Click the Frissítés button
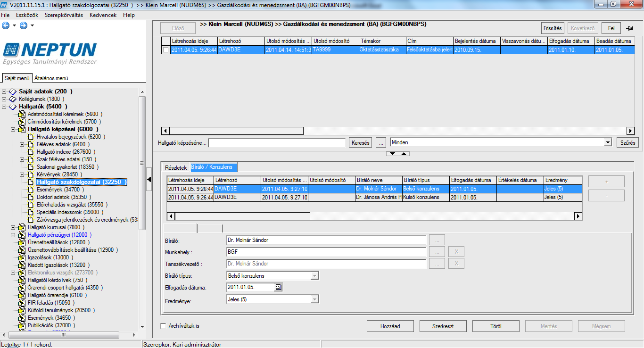 [x=553, y=28]
